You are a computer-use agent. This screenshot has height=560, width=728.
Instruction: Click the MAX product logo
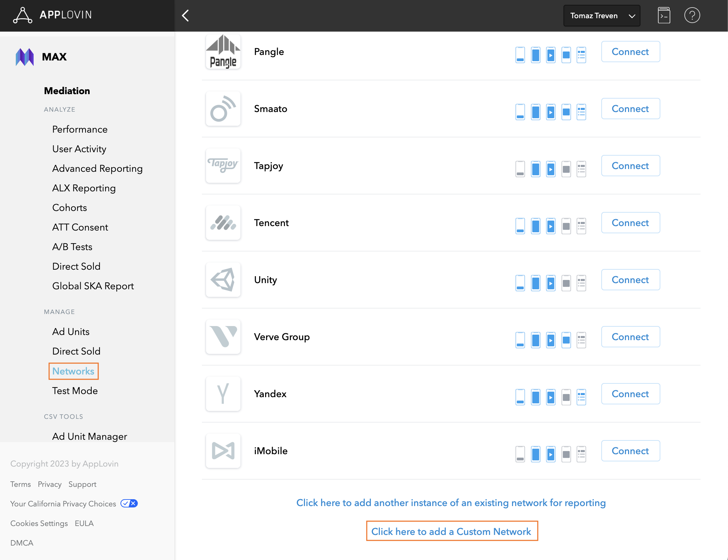coord(25,57)
